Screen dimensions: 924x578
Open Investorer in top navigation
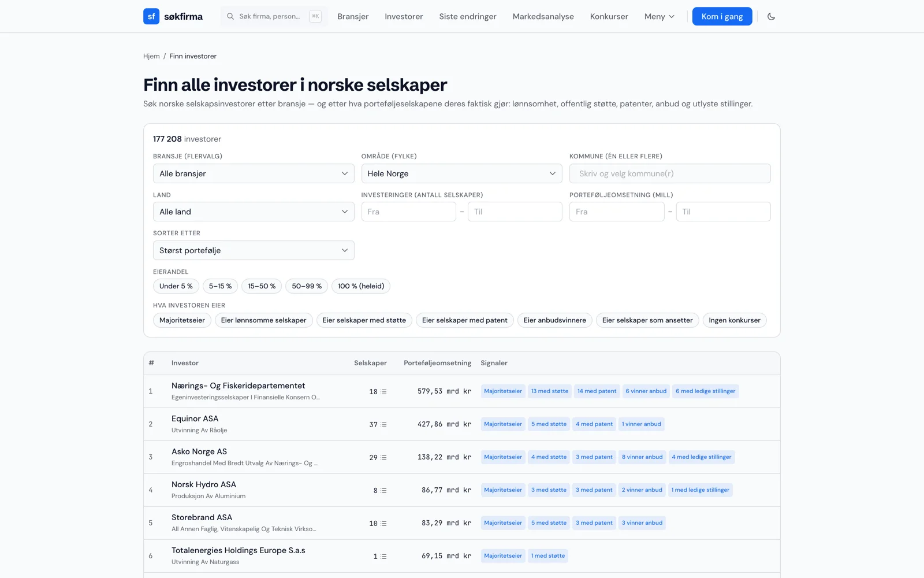pyautogui.click(x=404, y=16)
